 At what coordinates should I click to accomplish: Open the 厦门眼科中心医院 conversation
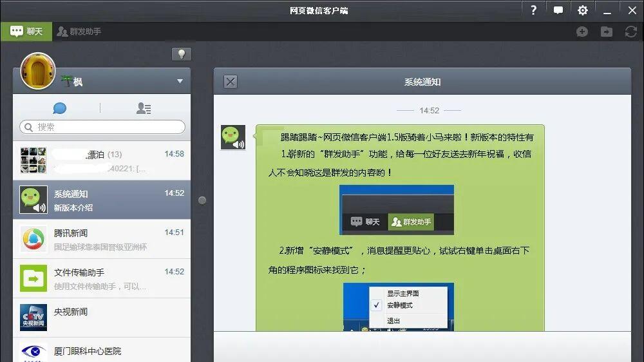click(102, 350)
